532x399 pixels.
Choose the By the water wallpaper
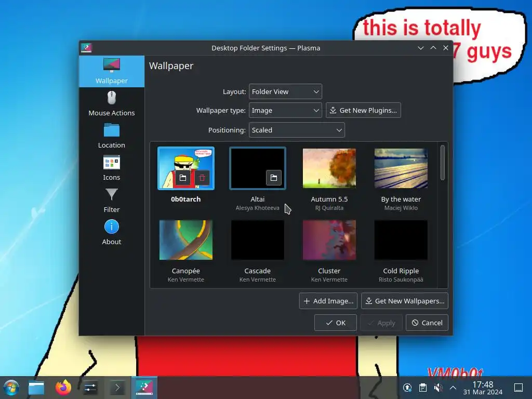point(401,168)
